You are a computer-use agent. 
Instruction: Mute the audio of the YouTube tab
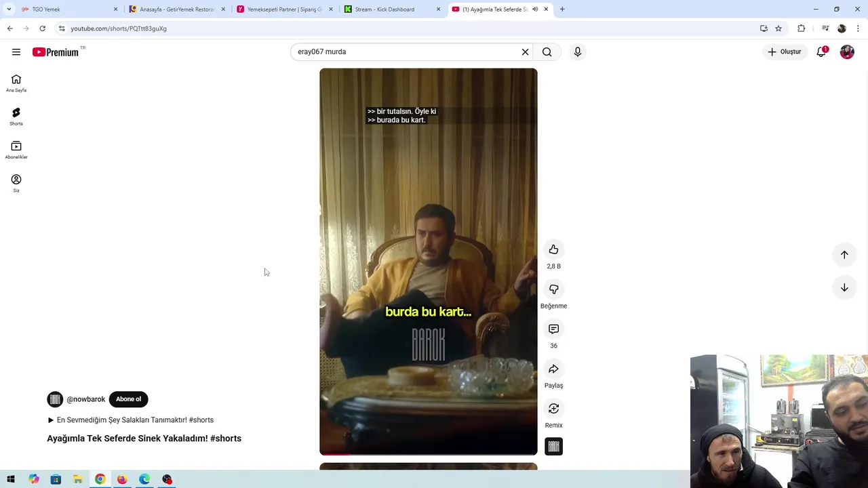point(535,9)
